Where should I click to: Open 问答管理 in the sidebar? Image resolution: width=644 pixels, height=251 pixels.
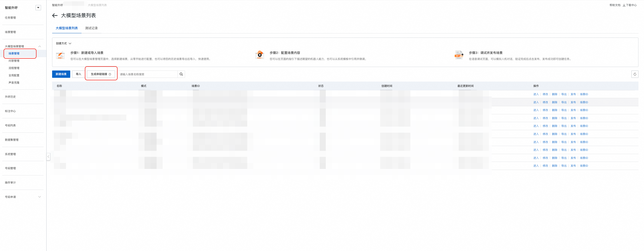click(14, 61)
